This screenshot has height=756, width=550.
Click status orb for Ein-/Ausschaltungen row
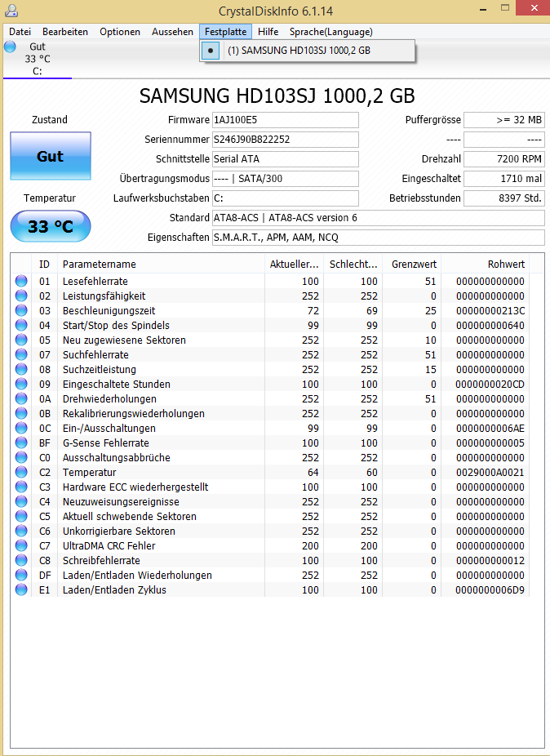[x=21, y=428]
